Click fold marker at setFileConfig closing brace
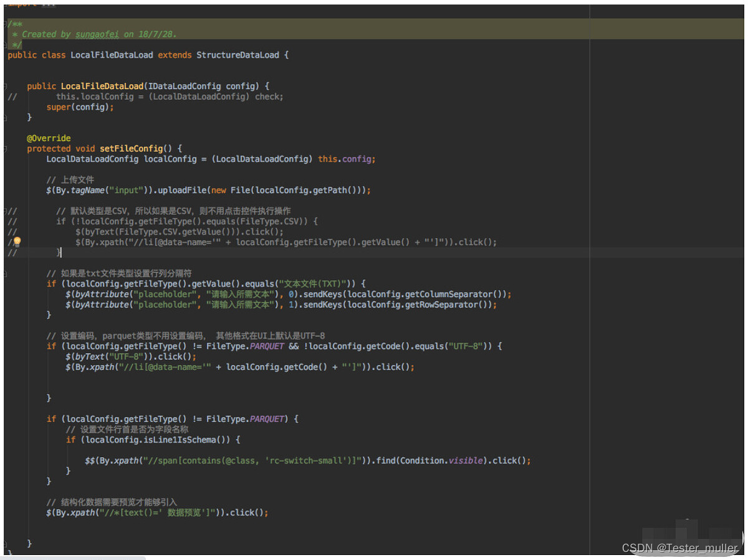748x560 pixels. tap(6, 543)
